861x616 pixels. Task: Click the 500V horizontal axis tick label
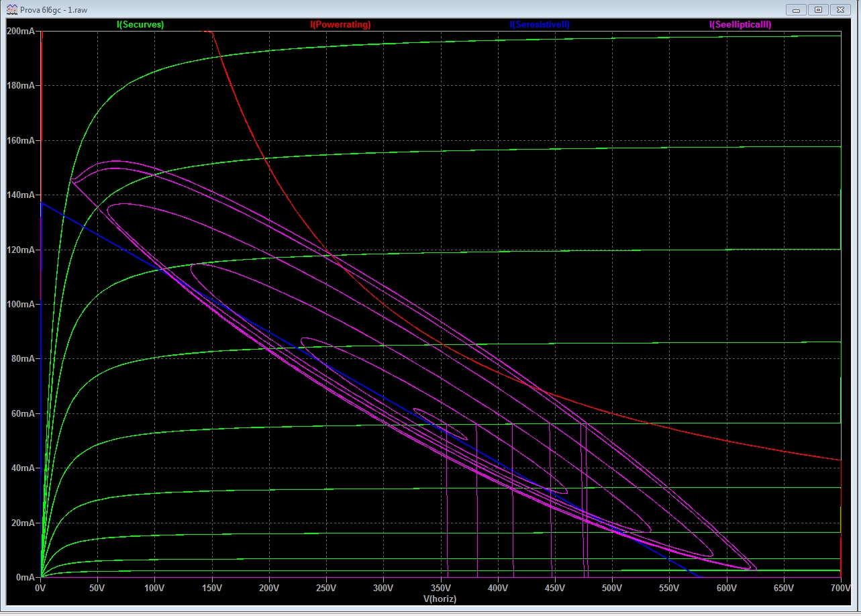point(611,588)
